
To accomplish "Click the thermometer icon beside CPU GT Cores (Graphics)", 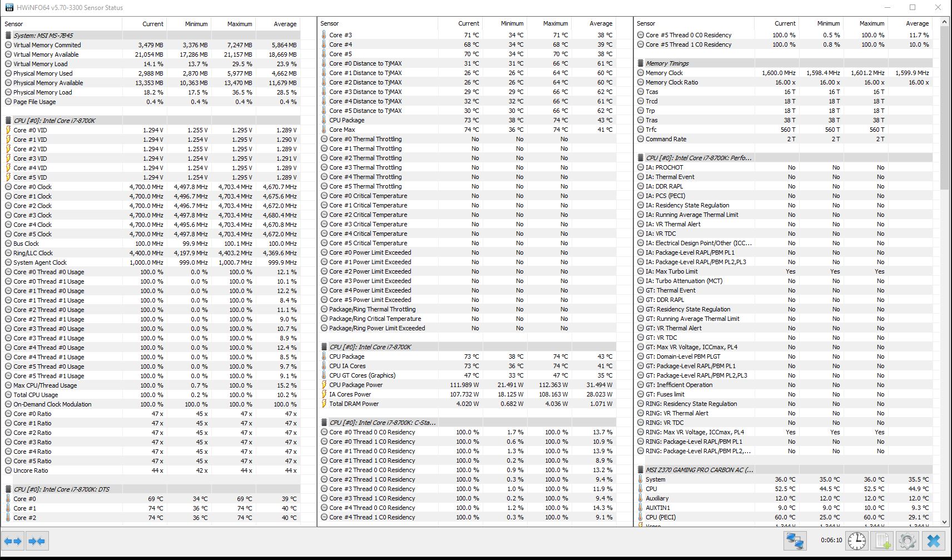I will pyautogui.click(x=324, y=375).
